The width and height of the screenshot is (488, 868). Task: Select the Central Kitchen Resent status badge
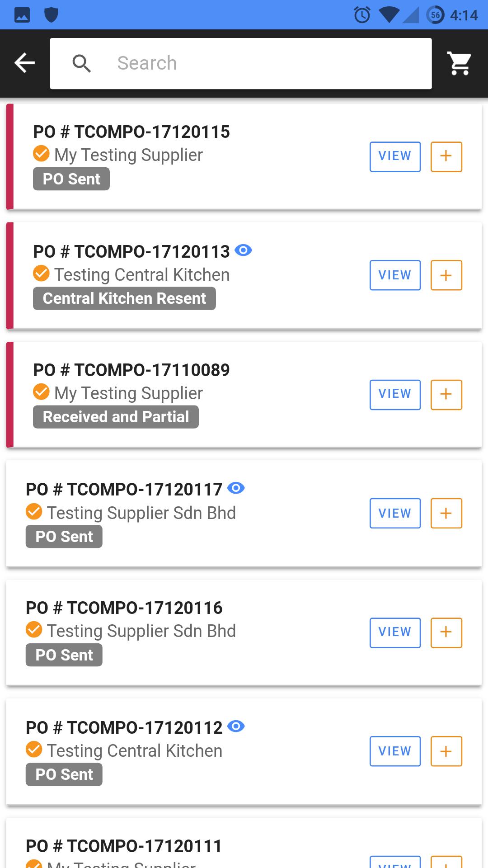[x=124, y=298]
